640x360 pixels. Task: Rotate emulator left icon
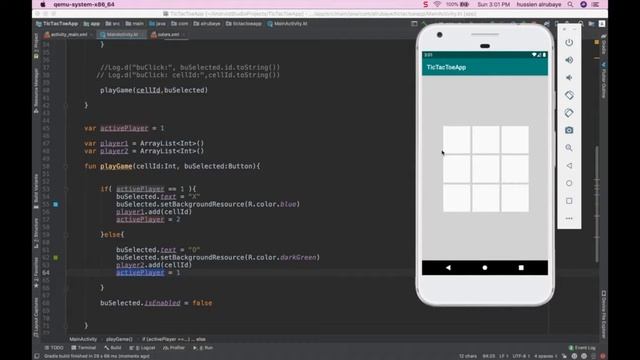point(569,95)
